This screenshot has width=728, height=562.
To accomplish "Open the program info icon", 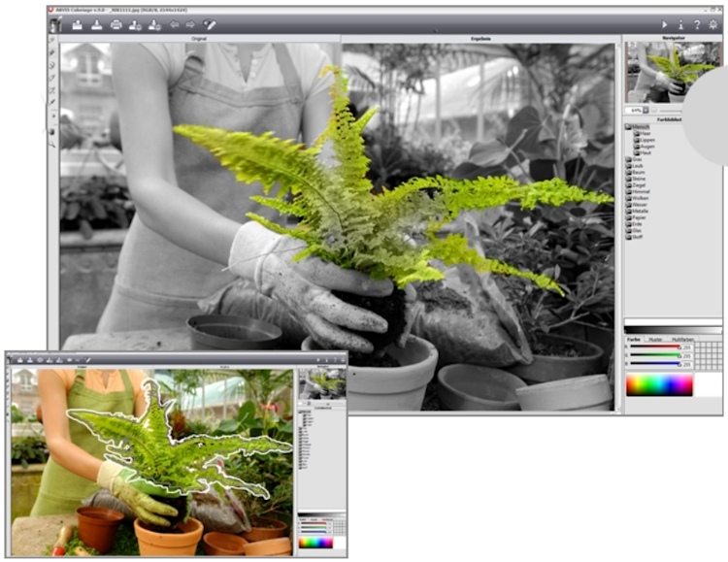I will point(680,24).
